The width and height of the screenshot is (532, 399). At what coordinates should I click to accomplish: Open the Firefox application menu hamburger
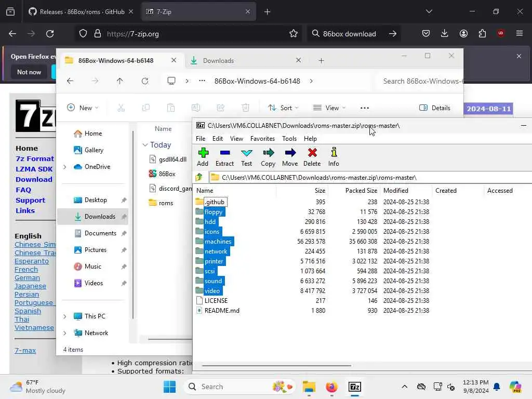point(520,33)
